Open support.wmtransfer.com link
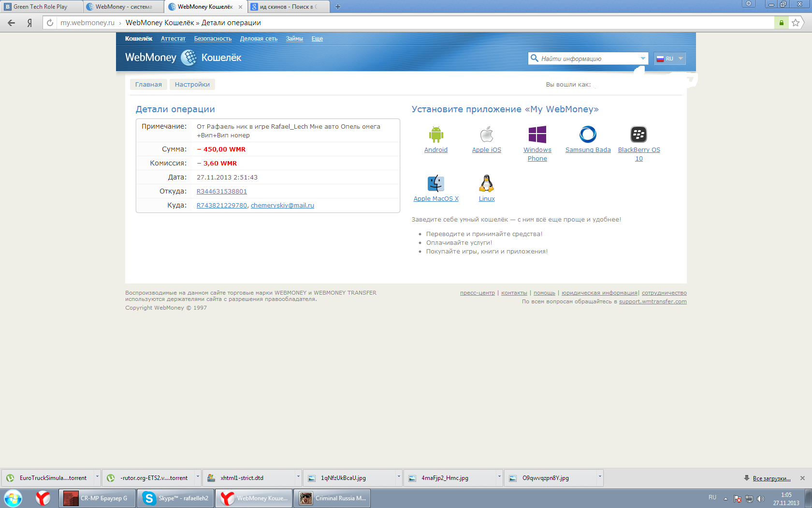 pos(653,302)
